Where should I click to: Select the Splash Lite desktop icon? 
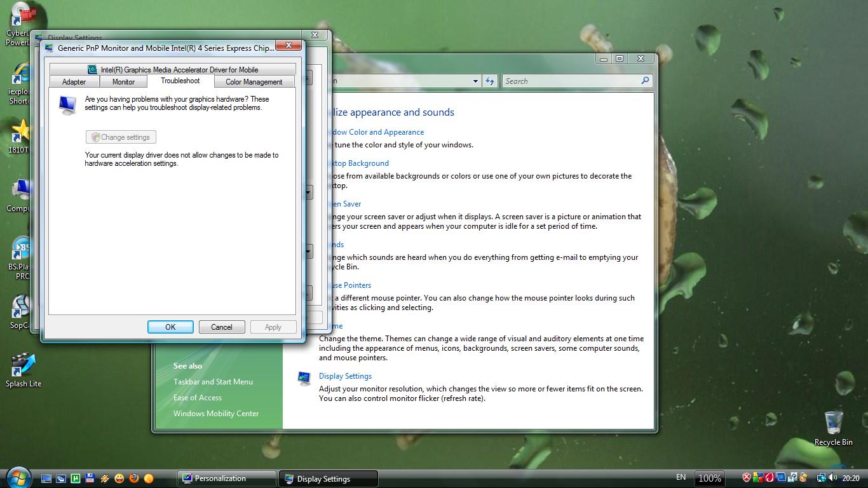pos(24,370)
